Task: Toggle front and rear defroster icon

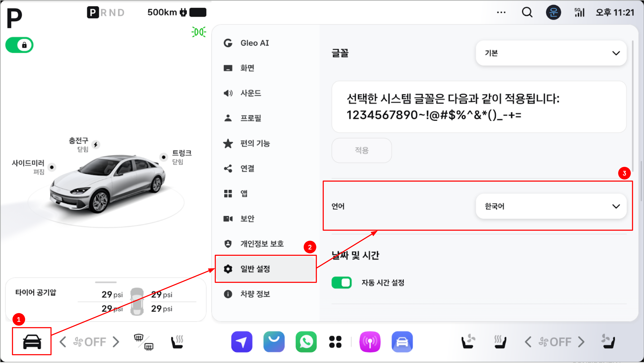Action: coord(144,341)
